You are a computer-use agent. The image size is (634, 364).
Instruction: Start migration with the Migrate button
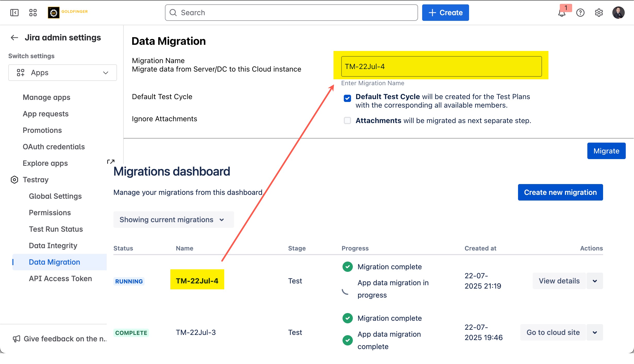(606, 151)
